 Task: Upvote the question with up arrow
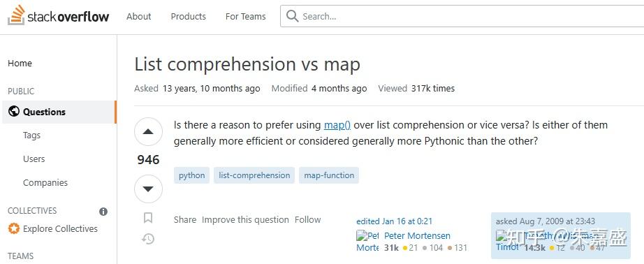coord(148,132)
